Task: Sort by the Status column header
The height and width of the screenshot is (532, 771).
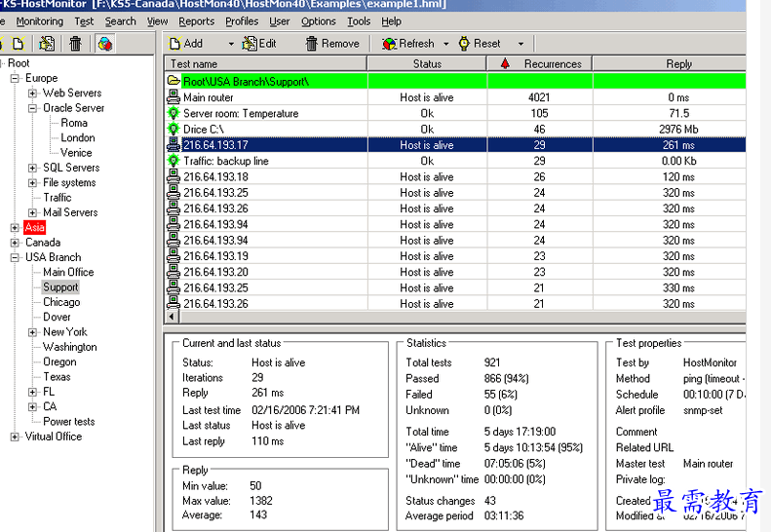Action: (x=427, y=64)
